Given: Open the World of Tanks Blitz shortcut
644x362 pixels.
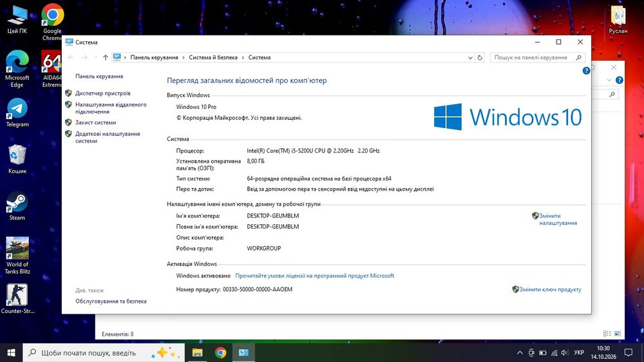Looking at the screenshot, I should coord(17,256).
